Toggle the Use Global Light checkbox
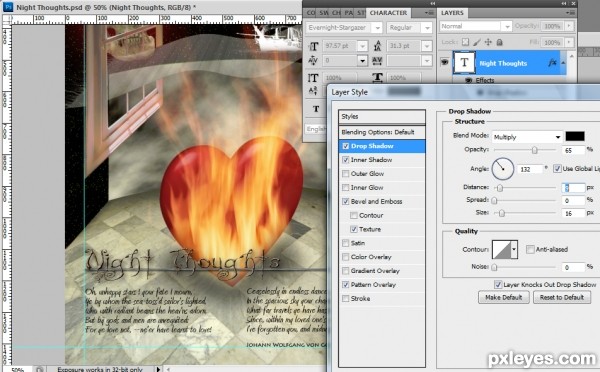 coord(558,169)
